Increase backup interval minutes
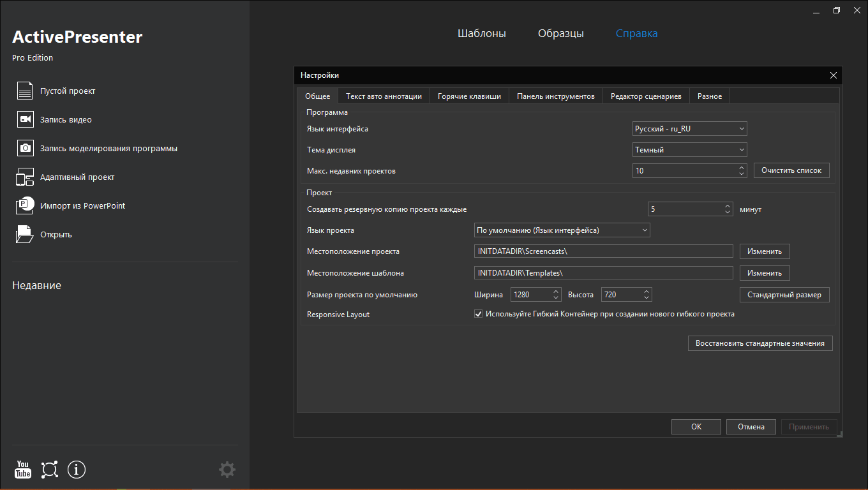This screenshot has width=868, height=490. pos(728,205)
